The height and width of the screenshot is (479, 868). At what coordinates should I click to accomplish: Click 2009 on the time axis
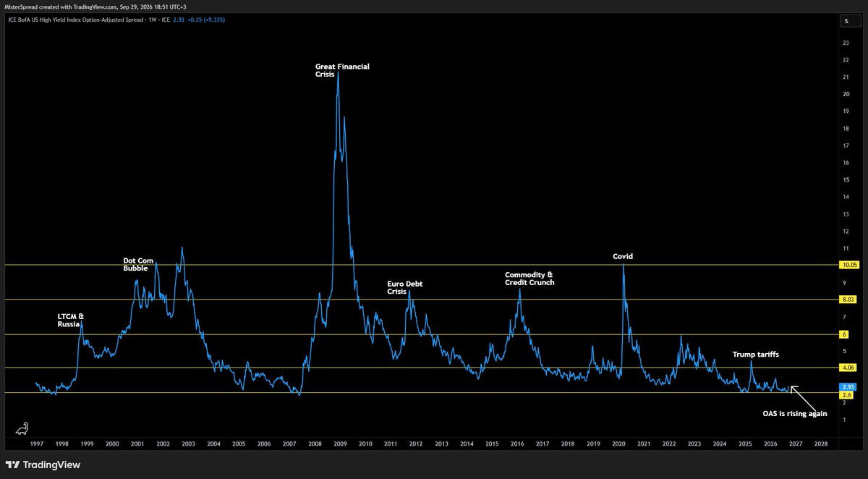[340, 443]
